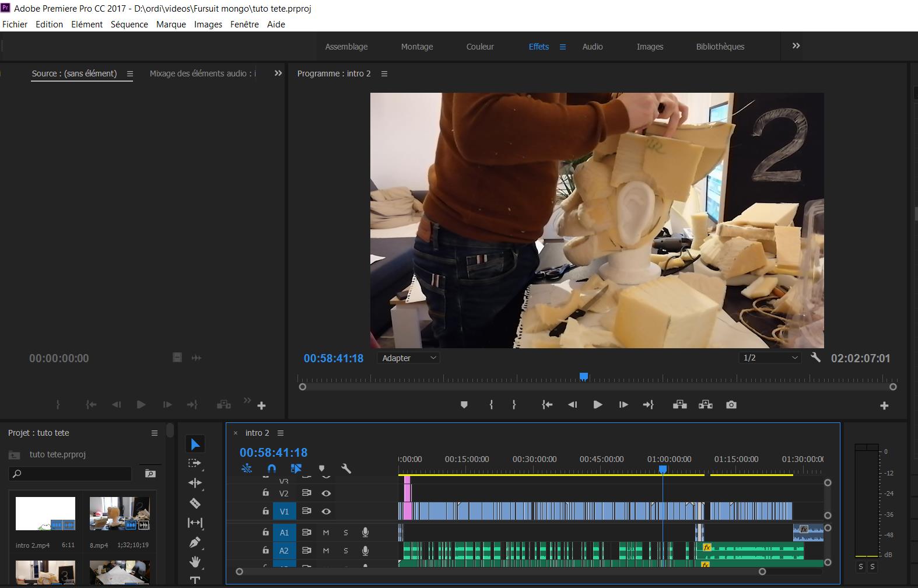Choose the Track Select Forward tool

[195, 463]
